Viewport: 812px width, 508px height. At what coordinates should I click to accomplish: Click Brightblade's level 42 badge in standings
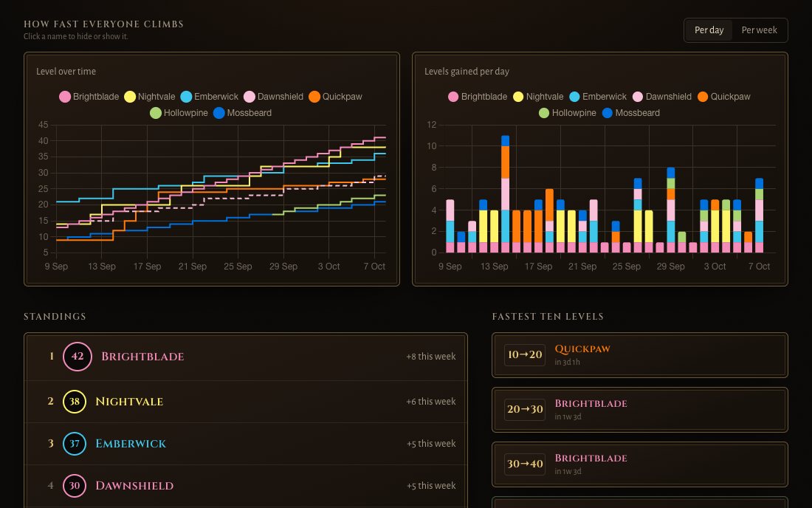tap(78, 357)
